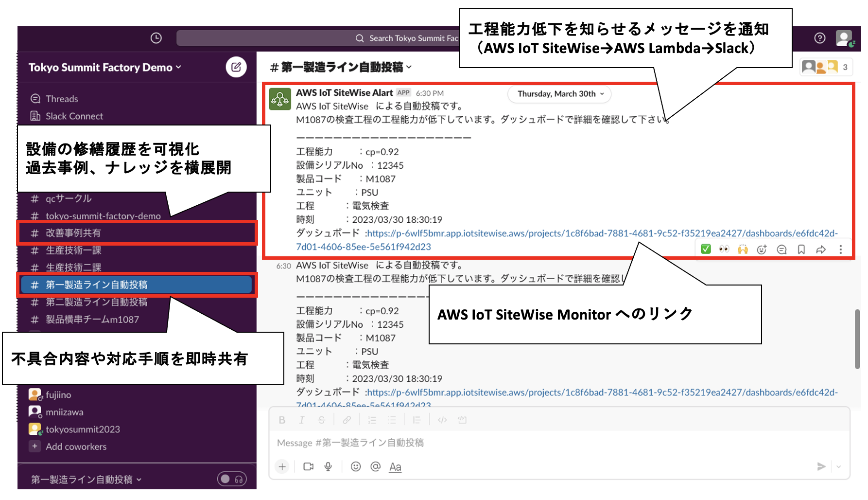Image resolution: width=868 pixels, height=500 pixels.
Task: Select the 第一製造ライン自動投稿 channel in sidebar
Action: (137, 285)
